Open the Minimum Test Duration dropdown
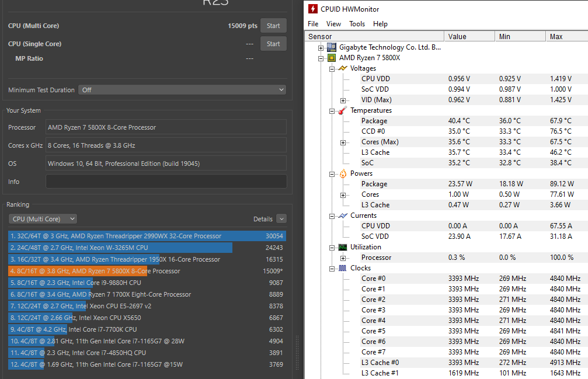 182,90
